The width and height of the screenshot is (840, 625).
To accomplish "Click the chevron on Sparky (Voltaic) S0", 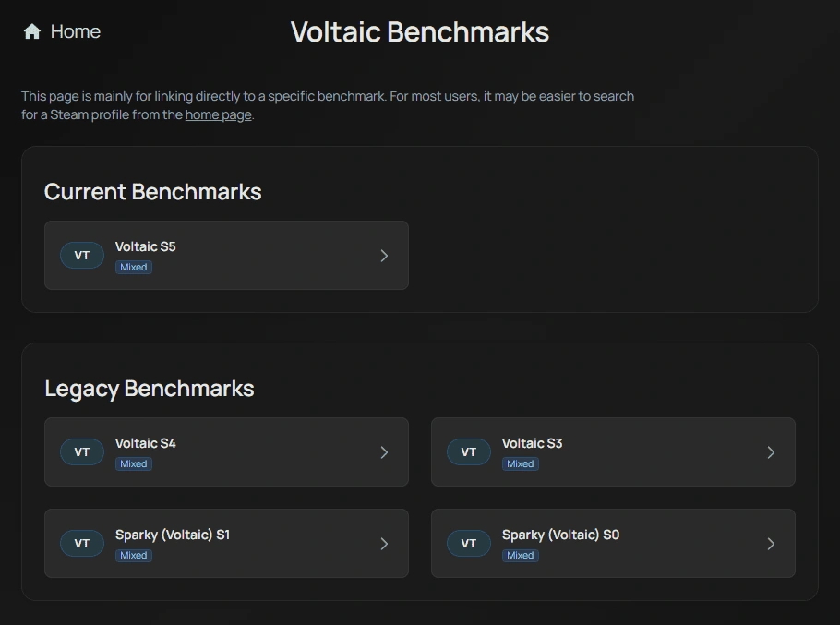I will (x=771, y=544).
